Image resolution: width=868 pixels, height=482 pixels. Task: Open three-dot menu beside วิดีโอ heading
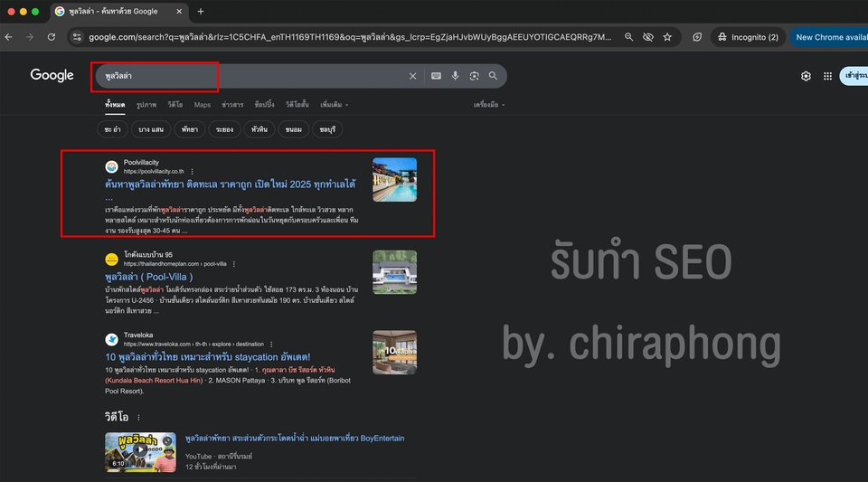(138, 417)
